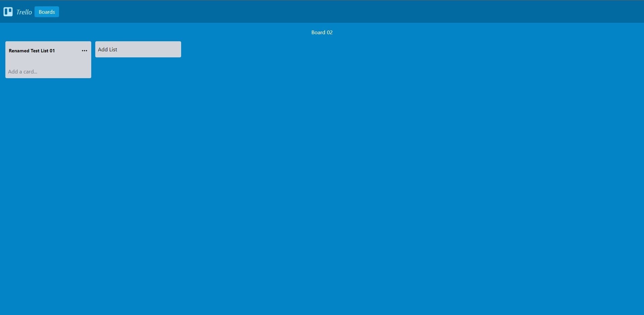Click the Trello logo icon

pyautogui.click(x=8, y=12)
